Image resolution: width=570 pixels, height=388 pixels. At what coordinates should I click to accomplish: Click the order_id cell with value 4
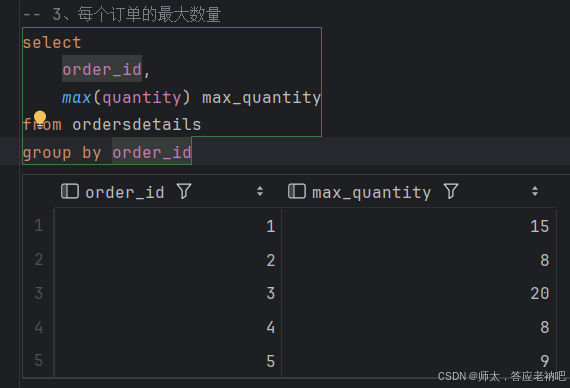(x=168, y=327)
